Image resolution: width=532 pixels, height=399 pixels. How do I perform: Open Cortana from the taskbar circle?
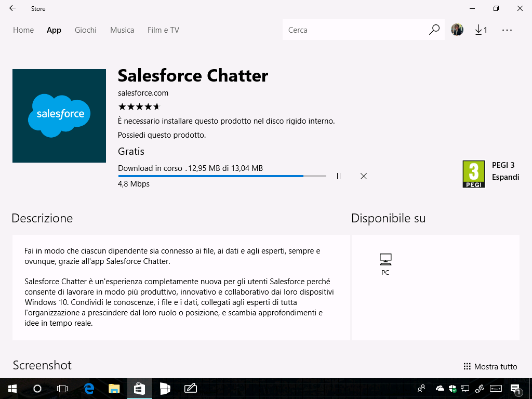(x=37, y=389)
